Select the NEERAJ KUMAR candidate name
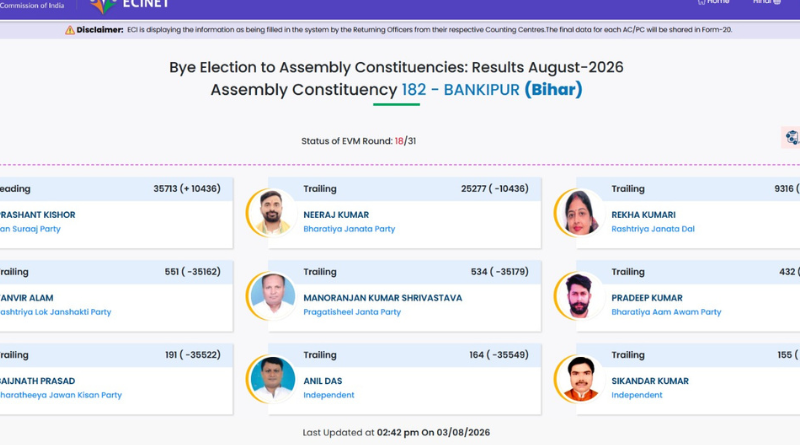The width and height of the screenshot is (800, 445). 336,215
